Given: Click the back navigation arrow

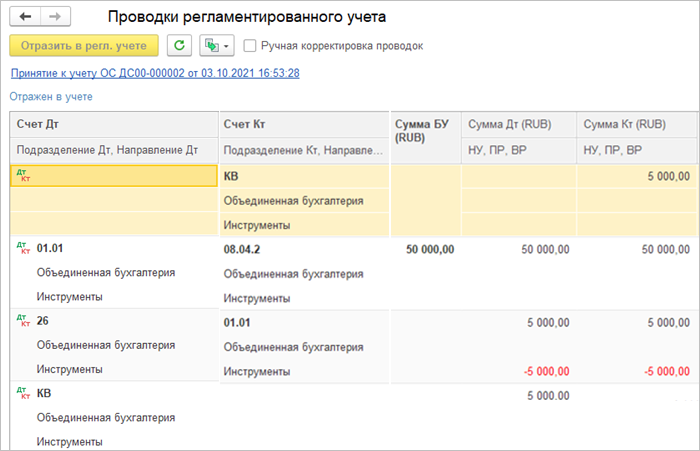Looking at the screenshot, I should pos(25,18).
